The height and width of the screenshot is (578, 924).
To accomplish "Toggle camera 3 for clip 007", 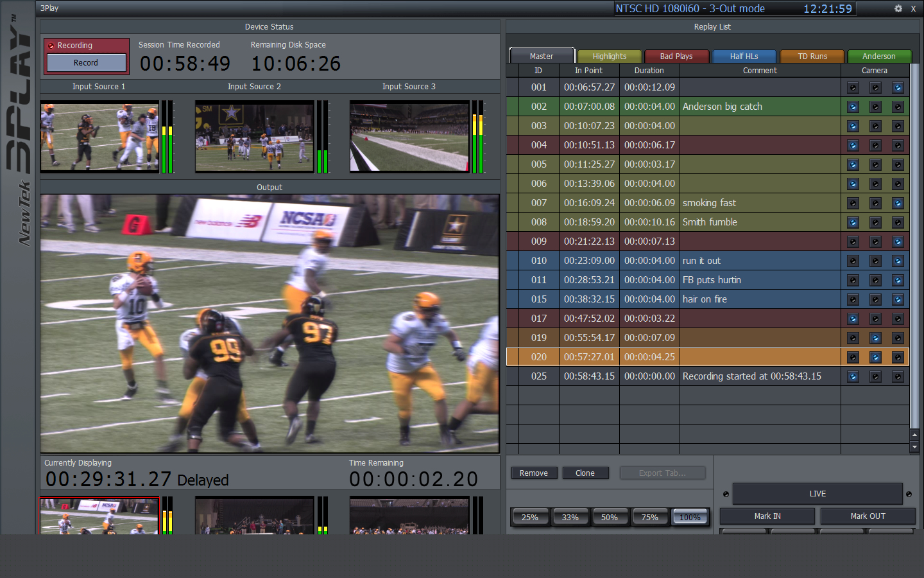I will (898, 203).
